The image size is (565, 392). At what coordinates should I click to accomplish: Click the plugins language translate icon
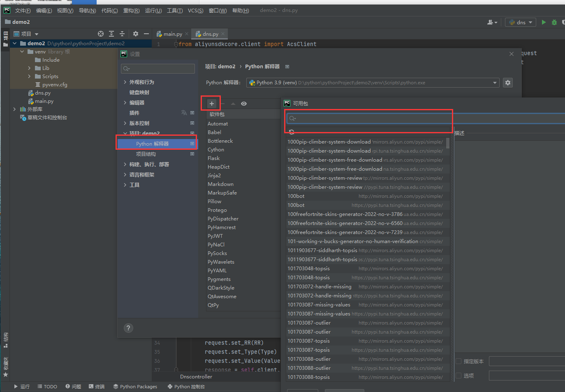(184, 113)
